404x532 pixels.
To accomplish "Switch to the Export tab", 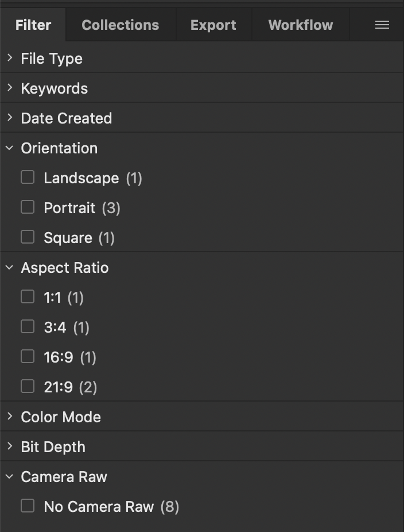I will (x=213, y=25).
